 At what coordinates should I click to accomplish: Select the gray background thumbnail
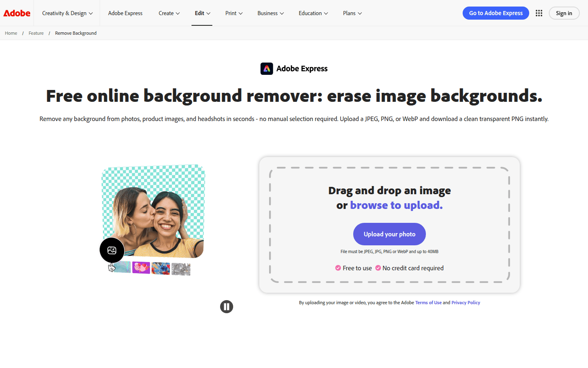tap(181, 269)
